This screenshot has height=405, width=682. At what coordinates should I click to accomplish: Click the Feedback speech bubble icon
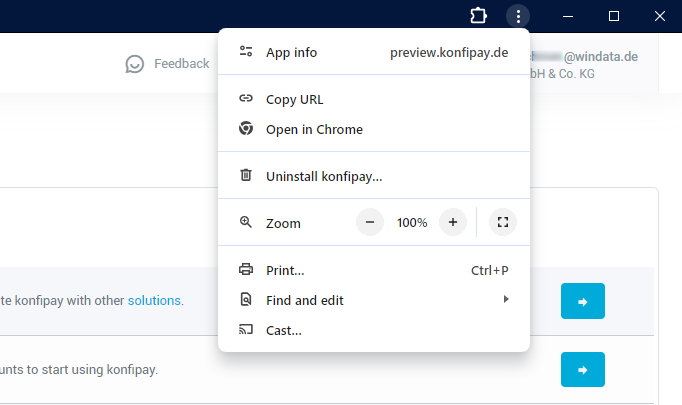click(x=135, y=64)
